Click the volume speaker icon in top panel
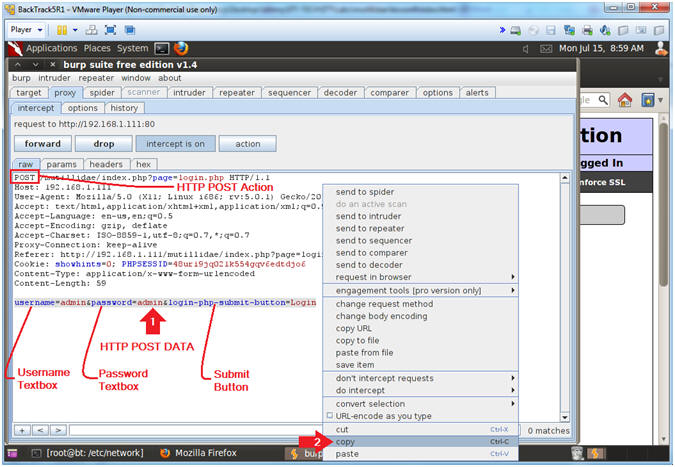Viewport: 675px width, 467px height. click(525, 49)
